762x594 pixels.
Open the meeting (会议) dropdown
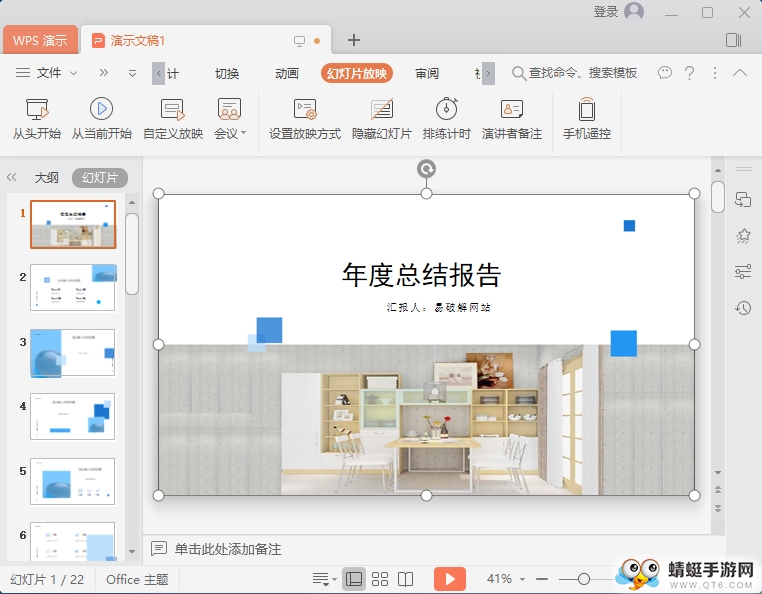(230, 119)
